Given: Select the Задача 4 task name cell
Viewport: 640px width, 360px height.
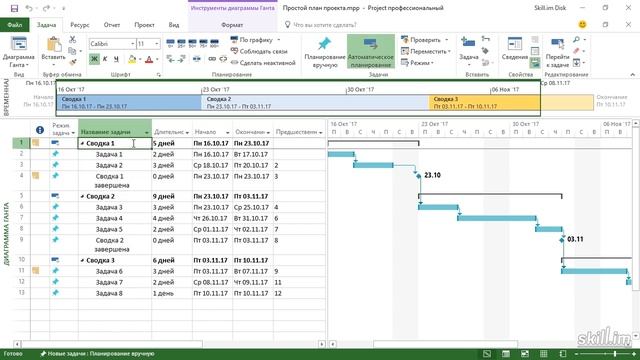Looking at the screenshot, I should pos(115,218).
